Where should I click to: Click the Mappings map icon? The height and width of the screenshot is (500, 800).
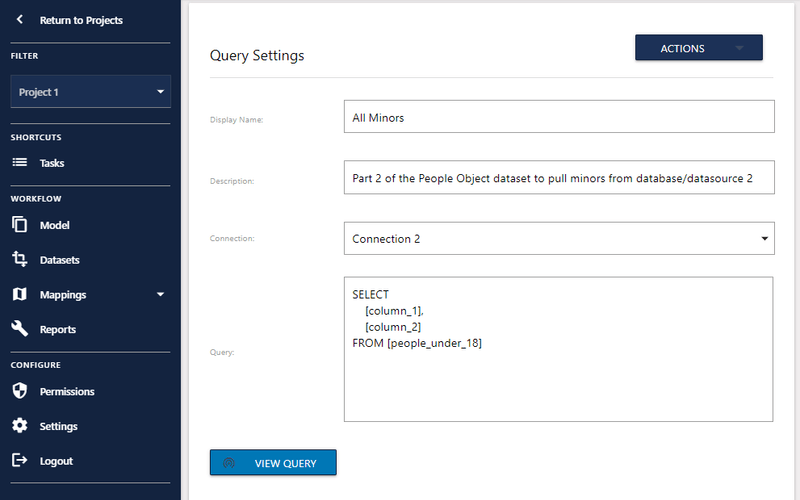[x=20, y=295]
